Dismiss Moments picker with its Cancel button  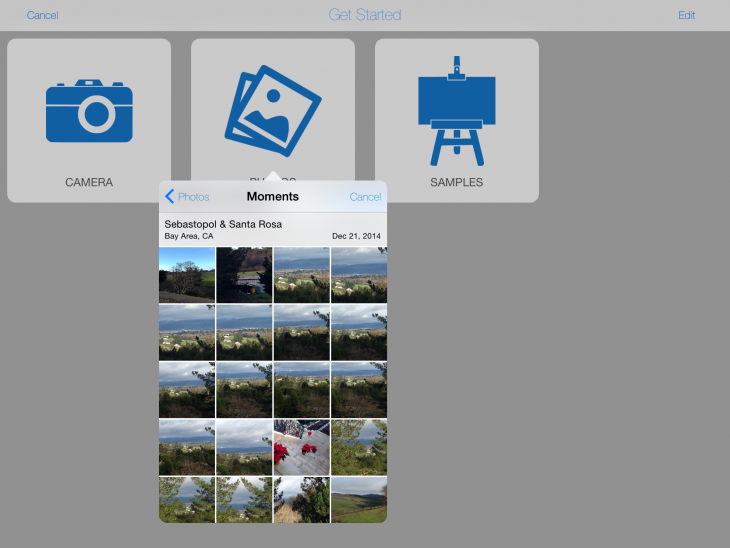365,197
